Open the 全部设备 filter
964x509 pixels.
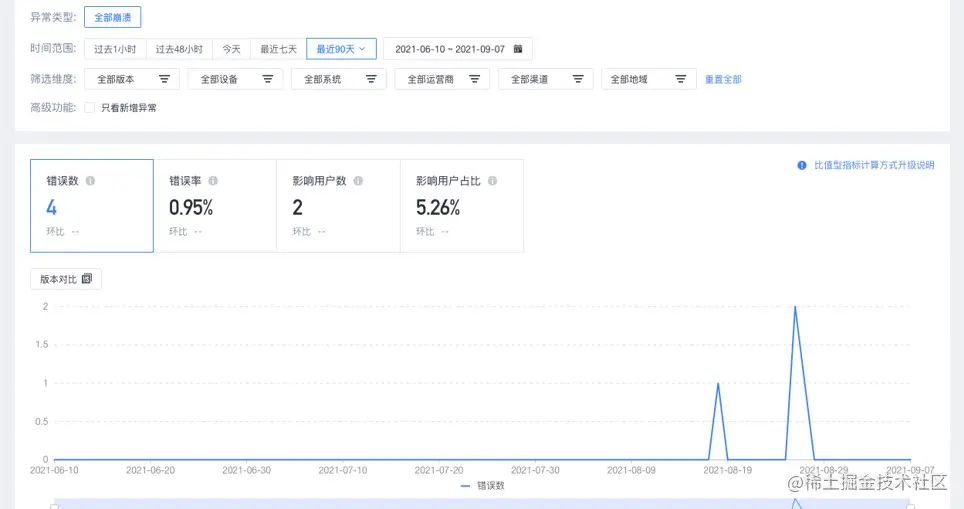235,79
